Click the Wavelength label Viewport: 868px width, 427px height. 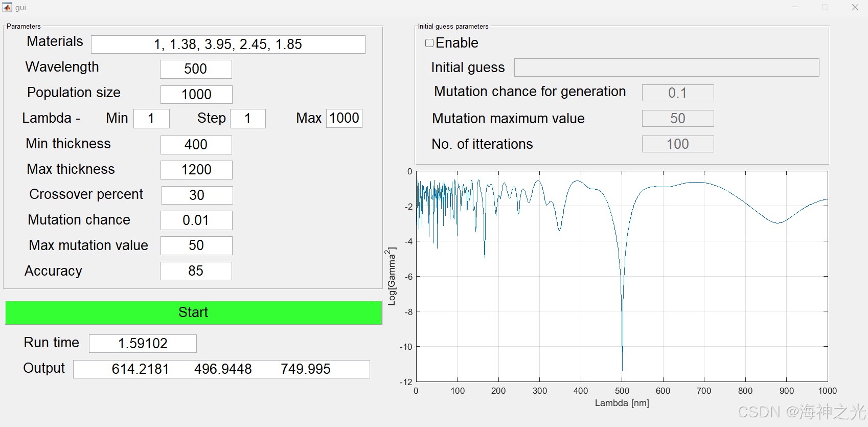[x=62, y=67]
